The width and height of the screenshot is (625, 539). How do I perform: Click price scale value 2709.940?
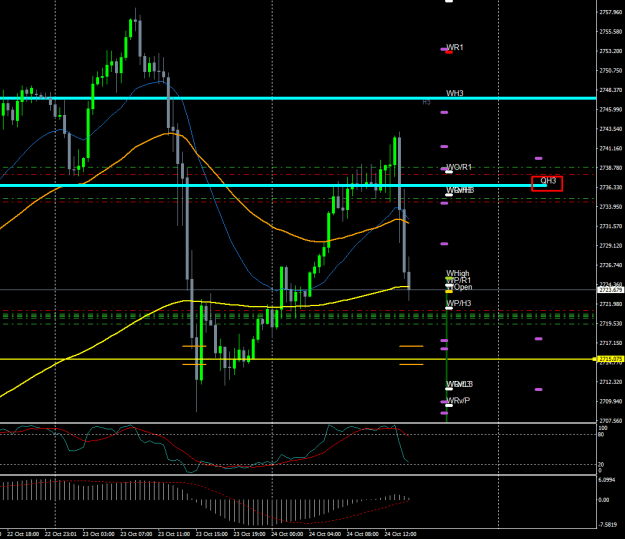pyautogui.click(x=611, y=401)
